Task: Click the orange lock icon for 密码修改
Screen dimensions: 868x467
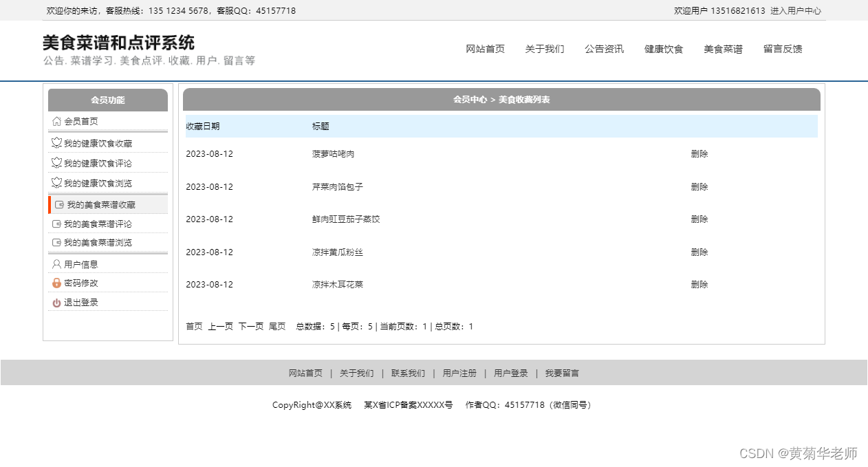Action: 56,283
